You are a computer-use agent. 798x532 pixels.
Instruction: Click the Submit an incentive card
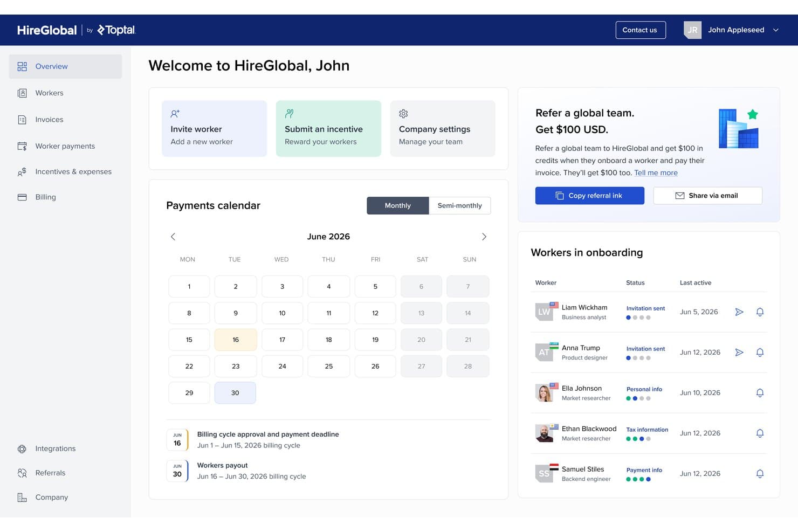[x=328, y=129]
